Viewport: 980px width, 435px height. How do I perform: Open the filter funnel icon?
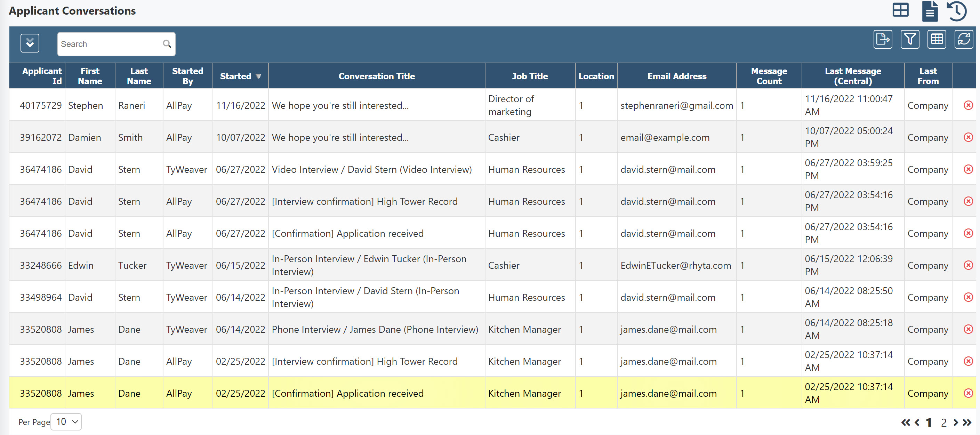click(x=910, y=39)
